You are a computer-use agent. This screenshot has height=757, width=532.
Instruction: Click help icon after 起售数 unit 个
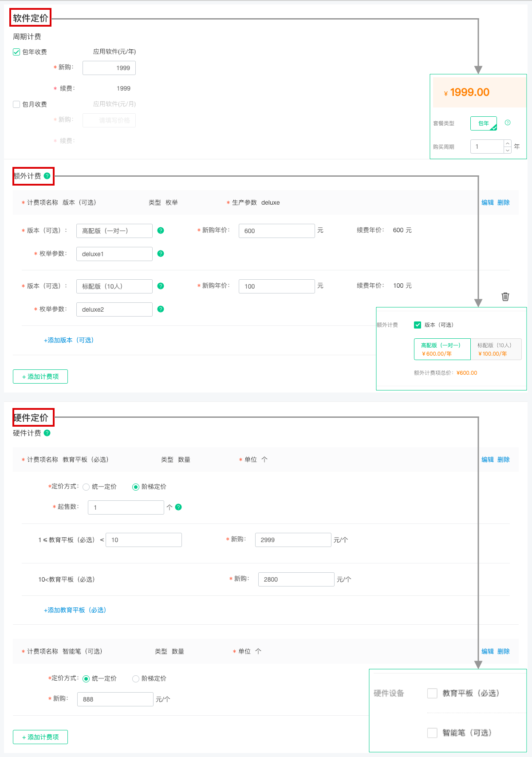pyautogui.click(x=178, y=507)
